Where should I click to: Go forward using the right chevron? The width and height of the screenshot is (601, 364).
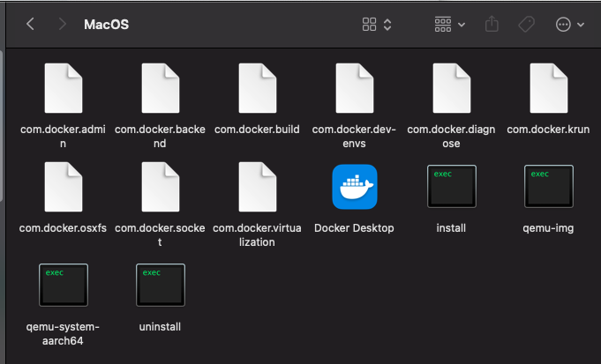coord(62,25)
